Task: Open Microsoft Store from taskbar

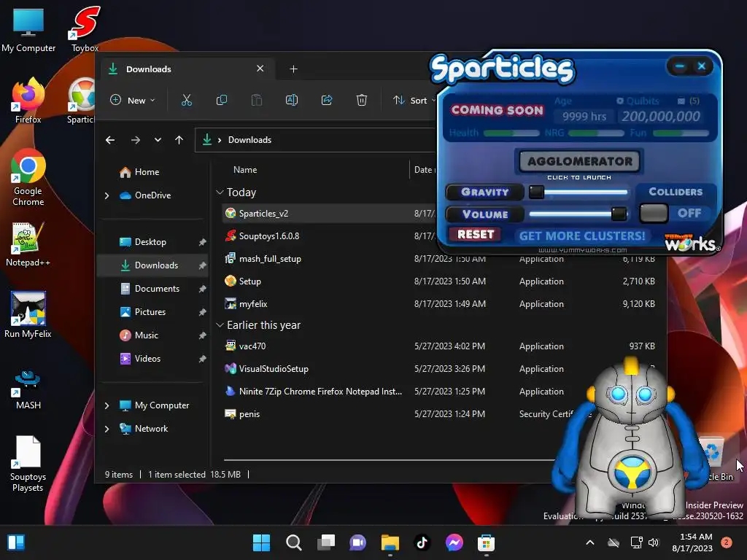Action: 486,542
